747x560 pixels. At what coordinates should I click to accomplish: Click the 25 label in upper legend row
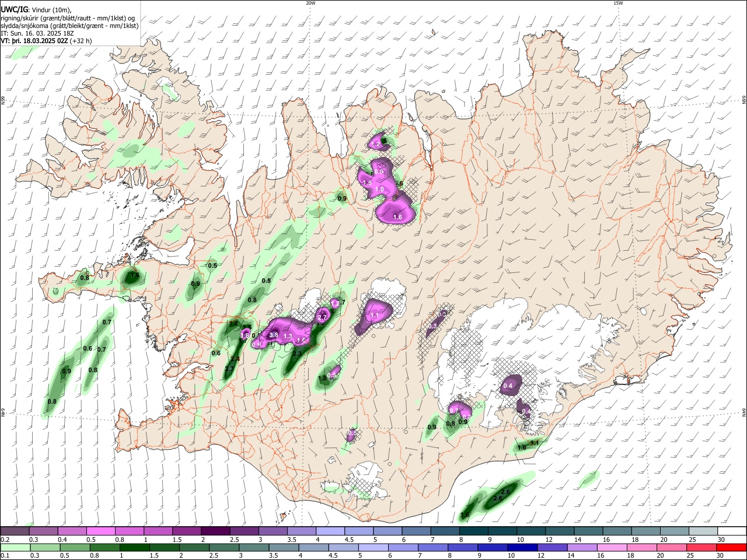pos(692,540)
